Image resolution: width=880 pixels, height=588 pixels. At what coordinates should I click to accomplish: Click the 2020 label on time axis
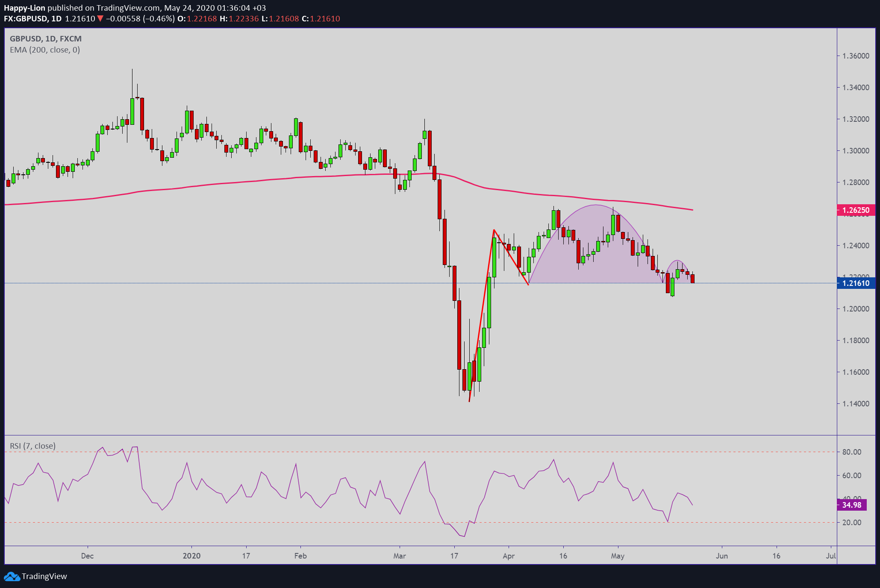(x=191, y=556)
